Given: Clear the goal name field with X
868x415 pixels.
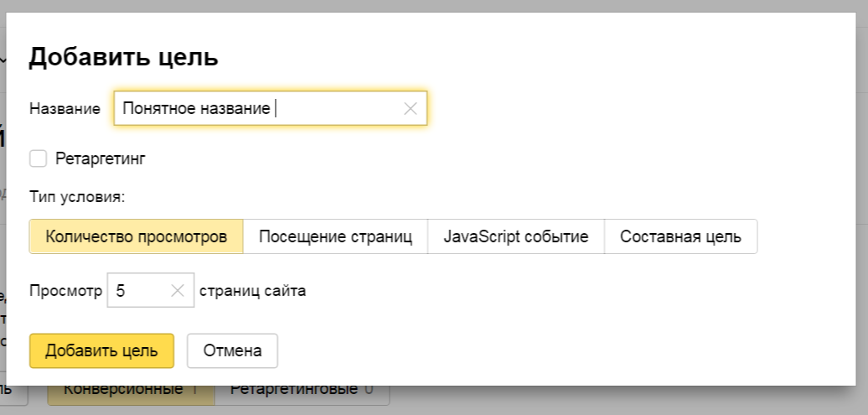Looking at the screenshot, I should [411, 108].
